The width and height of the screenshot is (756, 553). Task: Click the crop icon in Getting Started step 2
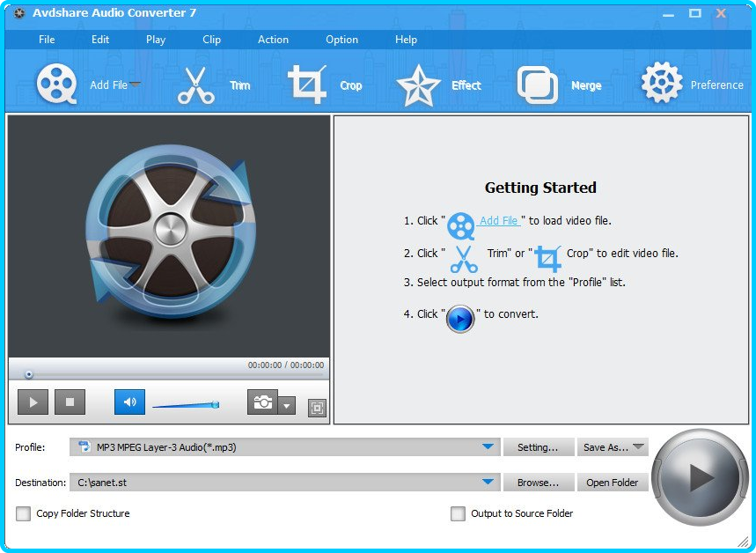click(547, 259)
